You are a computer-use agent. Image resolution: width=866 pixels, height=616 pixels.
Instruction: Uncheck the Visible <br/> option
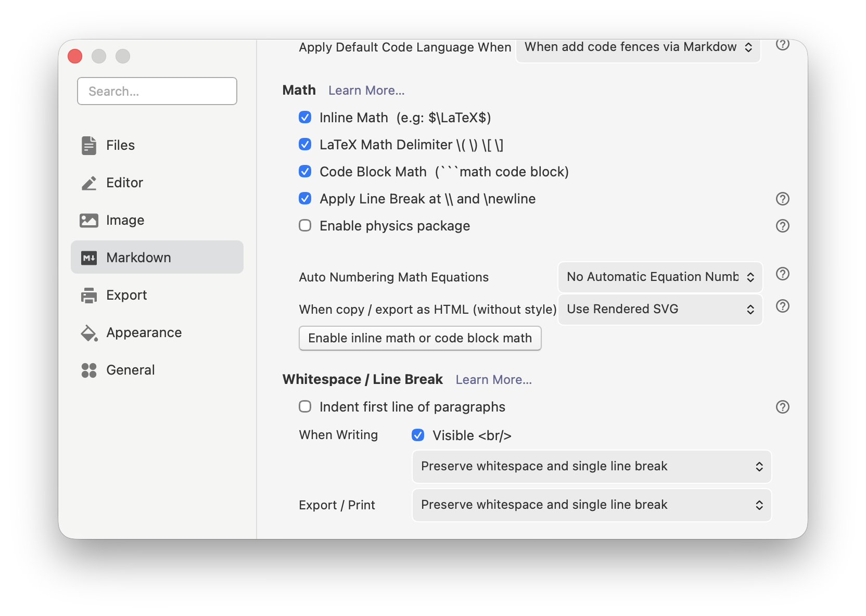click(x=418, y=435)
